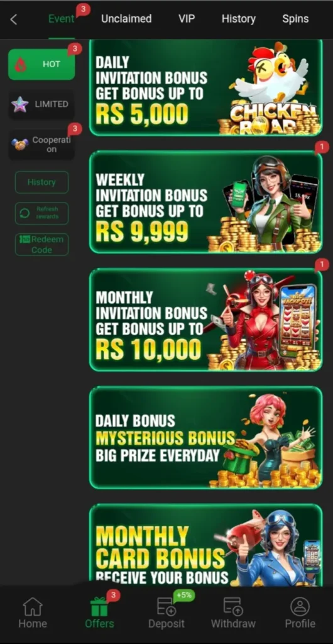Click the sidebar History button
This screenshot has width=333, height=644.
(42, 182)
